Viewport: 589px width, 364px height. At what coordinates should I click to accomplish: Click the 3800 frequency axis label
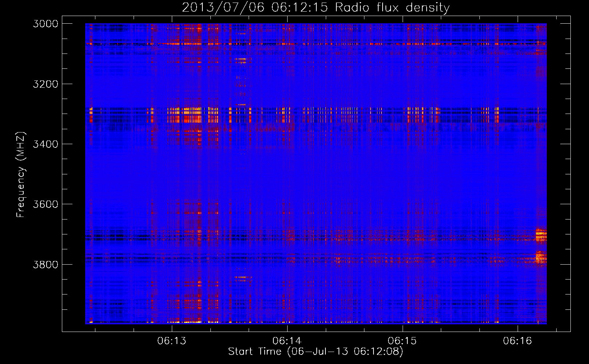tap(46, 264)
